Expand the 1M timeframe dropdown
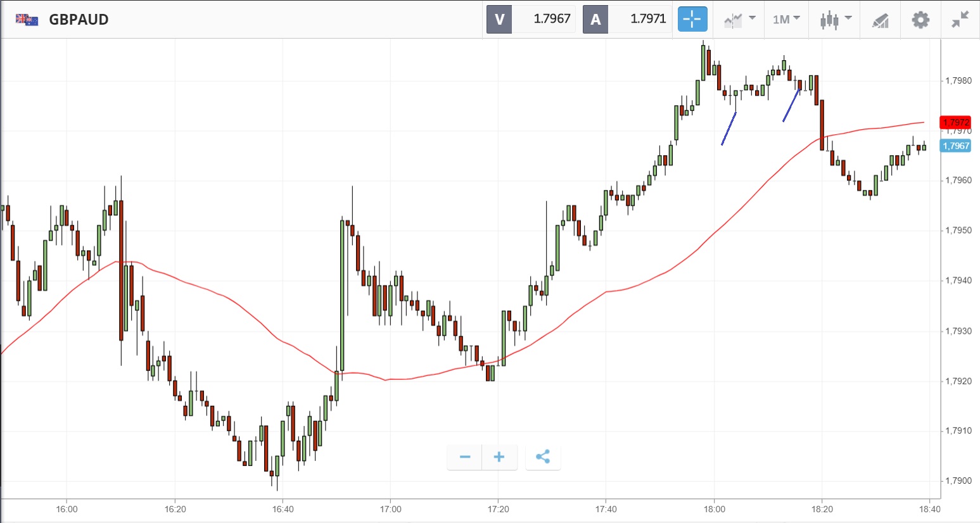Viewport: 980px width, 523px height. point(786,19)
